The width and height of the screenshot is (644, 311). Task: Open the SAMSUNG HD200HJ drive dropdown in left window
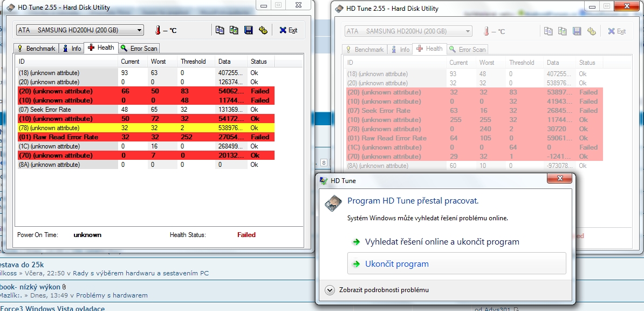pos(80,30)
